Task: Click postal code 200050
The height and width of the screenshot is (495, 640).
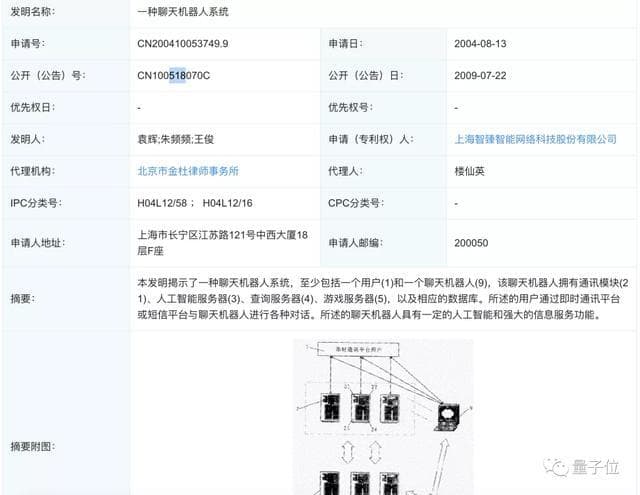Action: pos(471,243)
